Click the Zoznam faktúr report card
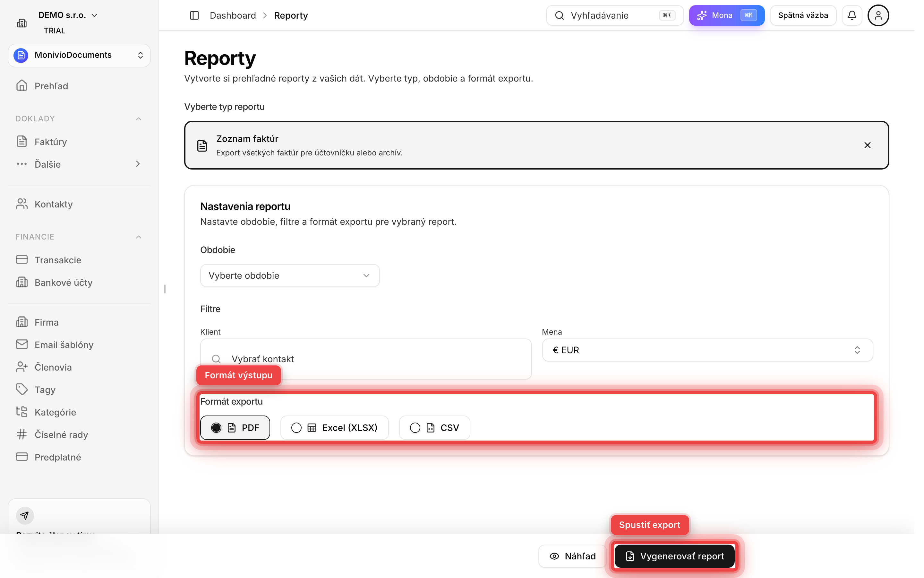 coord(536,145)
